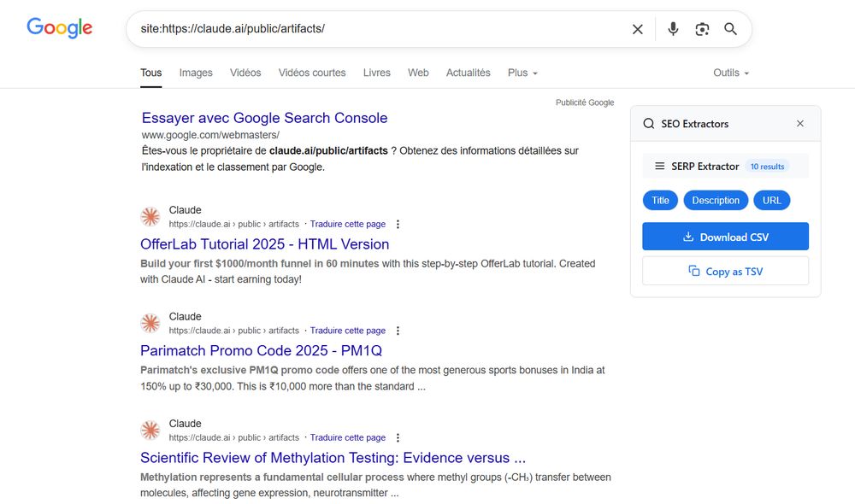Open the Outils dropdown
This screenshot has height=504, width=855.
coord(730,73)
